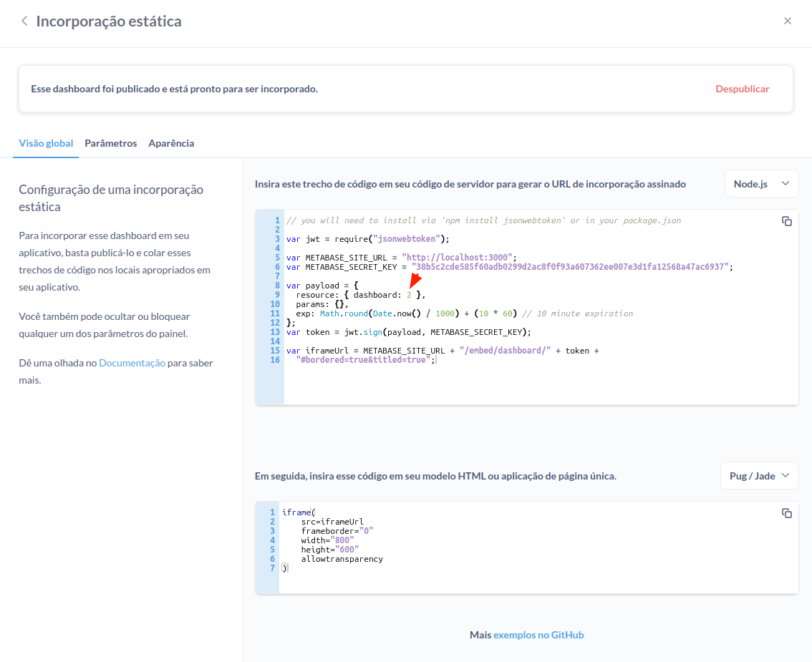
Task: Click the '10 minute expiration' comment
Action: click(x=577, y=313)
